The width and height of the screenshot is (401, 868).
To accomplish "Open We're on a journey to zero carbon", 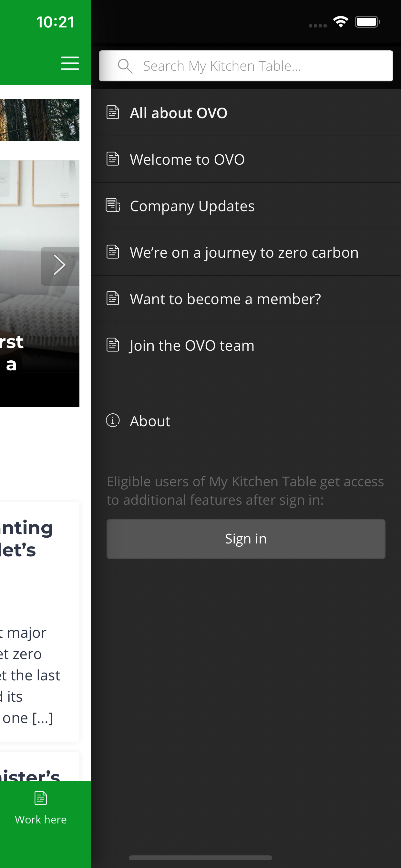I will [246, 253].
